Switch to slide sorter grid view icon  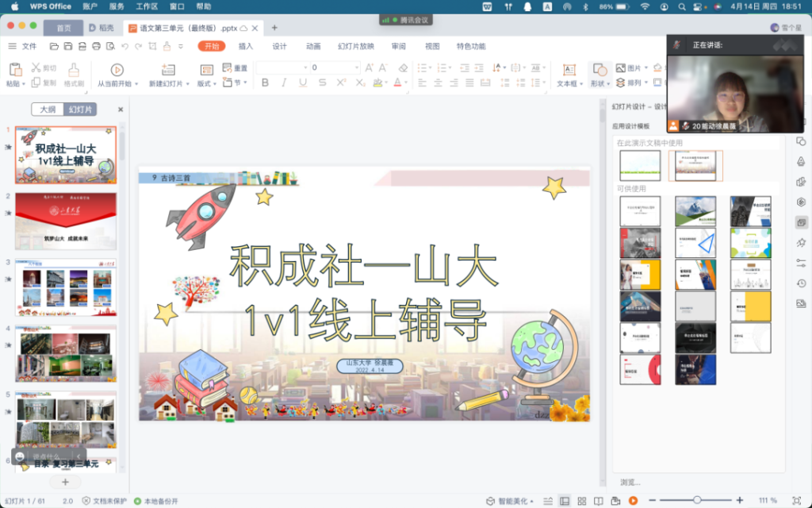582,501
